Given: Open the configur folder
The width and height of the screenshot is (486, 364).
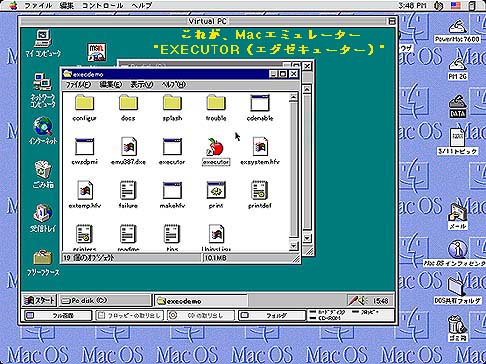Looking at the screenshot, I should (x=84, y=102).
